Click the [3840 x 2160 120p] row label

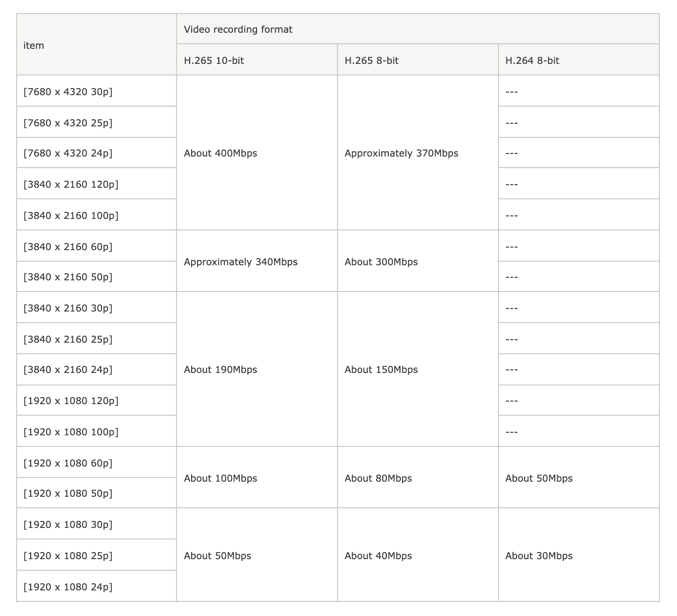tap(71, 184)
